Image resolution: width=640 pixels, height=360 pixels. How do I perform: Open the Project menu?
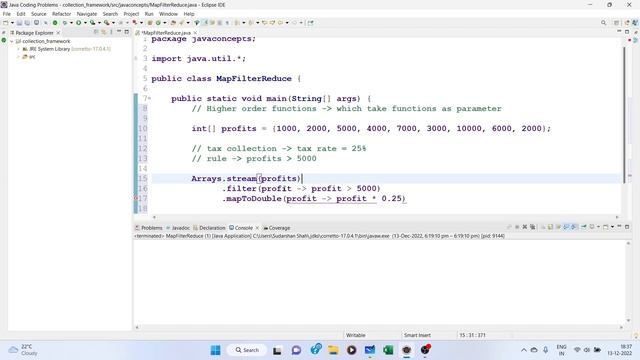pos(131,14)
